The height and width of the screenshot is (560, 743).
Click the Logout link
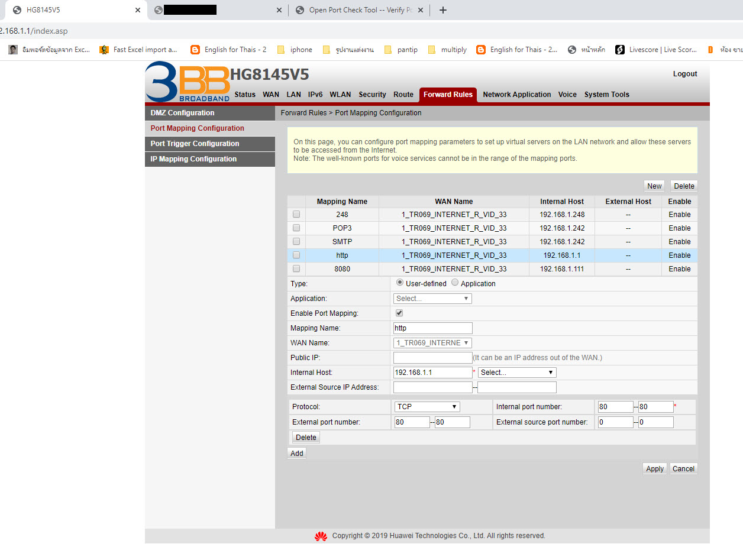click(685, 74)
